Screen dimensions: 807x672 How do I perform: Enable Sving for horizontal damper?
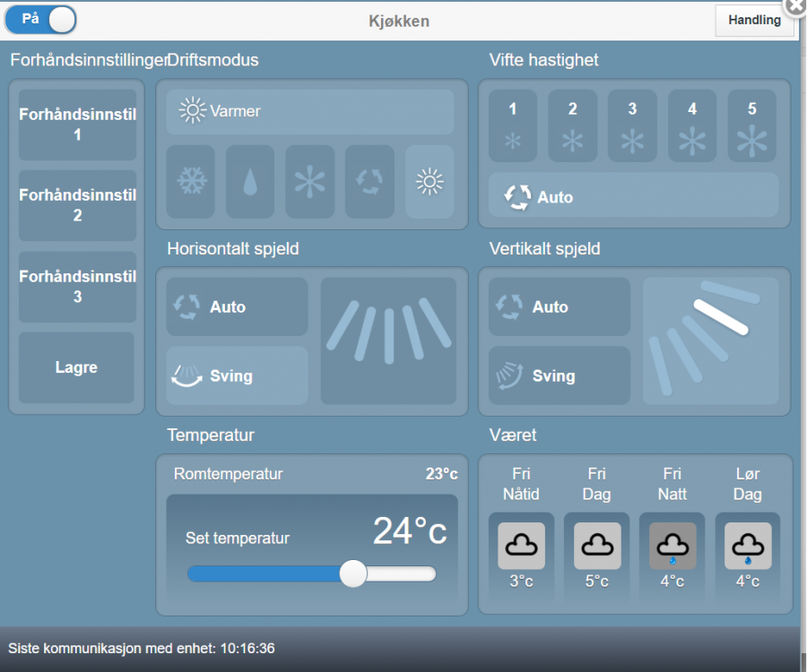pyautogui.click(x=237, y=375)
